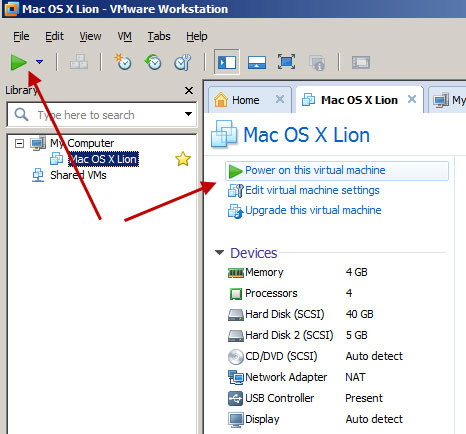Click the NAT network value

[355, 377]
